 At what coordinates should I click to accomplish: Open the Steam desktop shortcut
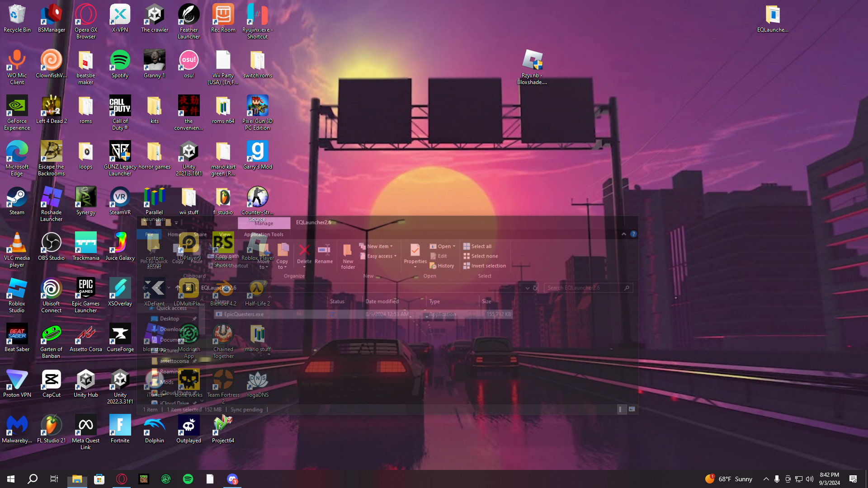pos(17,197)
